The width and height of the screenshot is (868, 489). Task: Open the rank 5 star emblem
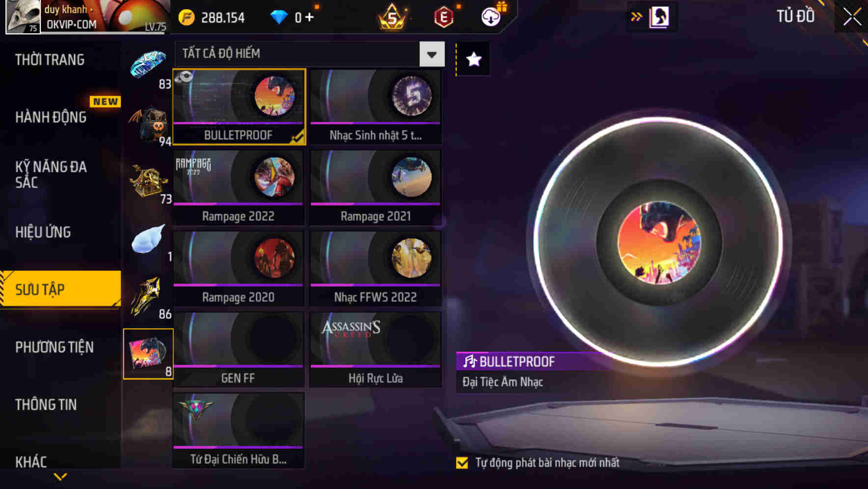click(392, 18)
